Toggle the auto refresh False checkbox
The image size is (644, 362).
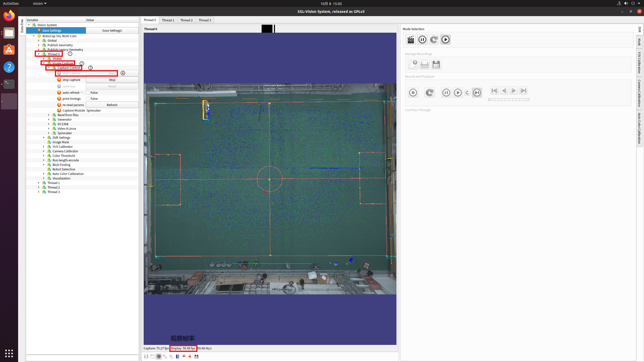[88, 93]
